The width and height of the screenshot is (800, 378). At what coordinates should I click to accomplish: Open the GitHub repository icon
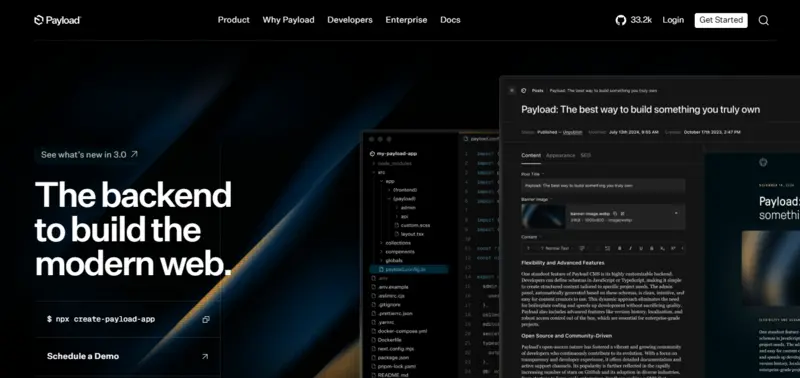point(620,20)
